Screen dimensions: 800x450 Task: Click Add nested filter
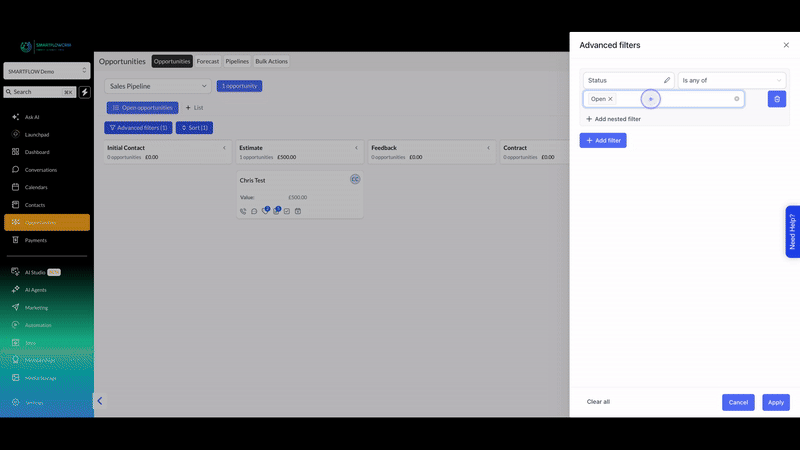[x=613, y=119]
